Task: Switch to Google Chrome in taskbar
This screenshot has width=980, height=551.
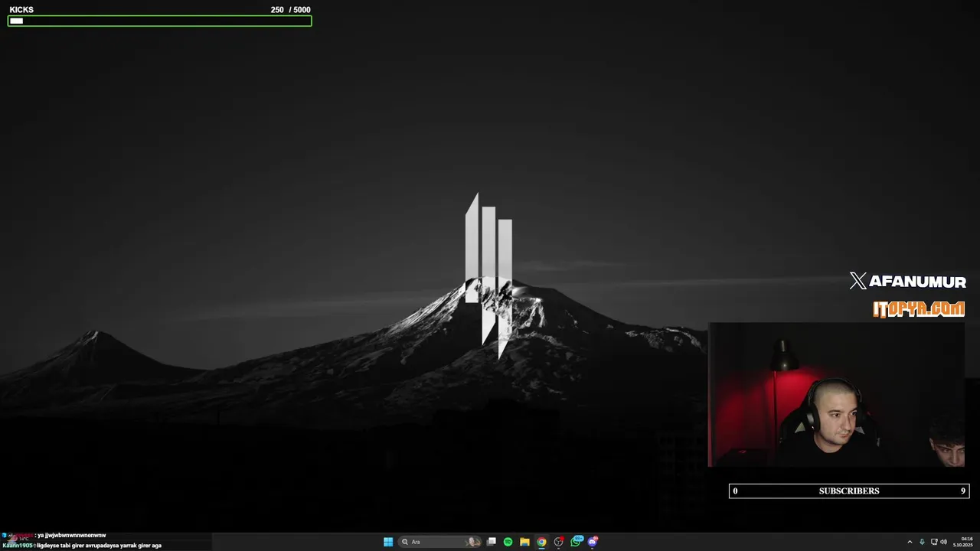Action: click(x=541, y=542)
